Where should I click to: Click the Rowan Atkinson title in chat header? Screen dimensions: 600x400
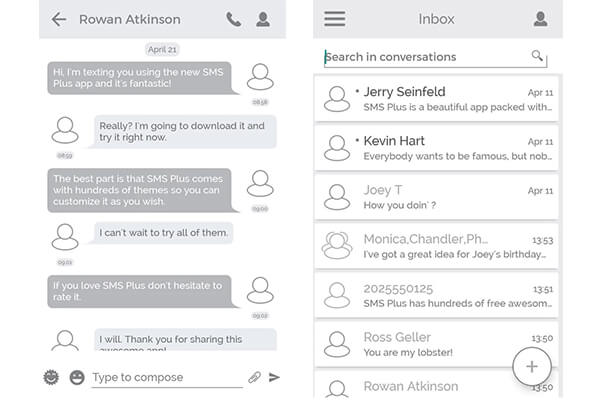(130, 19)
